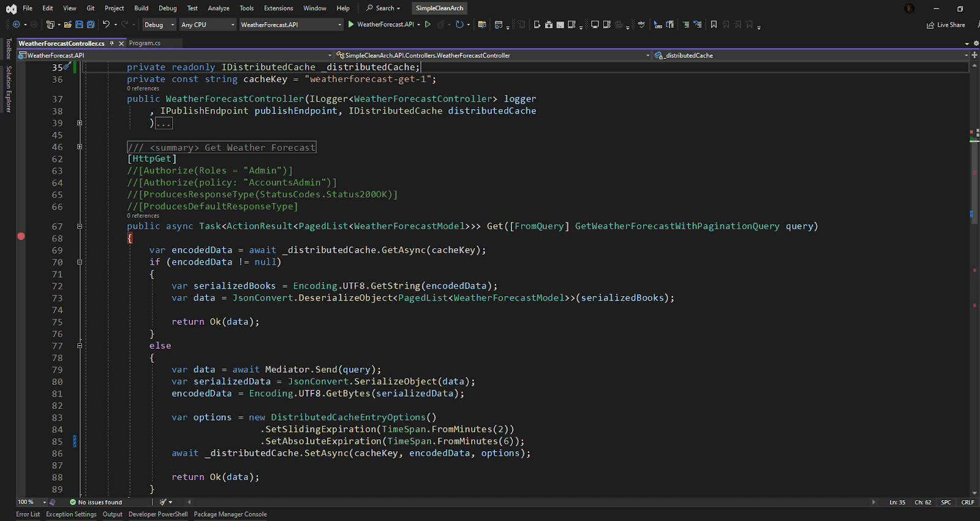Click the Navigate Backward icon
980x521 pixels.
pos(17,25)
